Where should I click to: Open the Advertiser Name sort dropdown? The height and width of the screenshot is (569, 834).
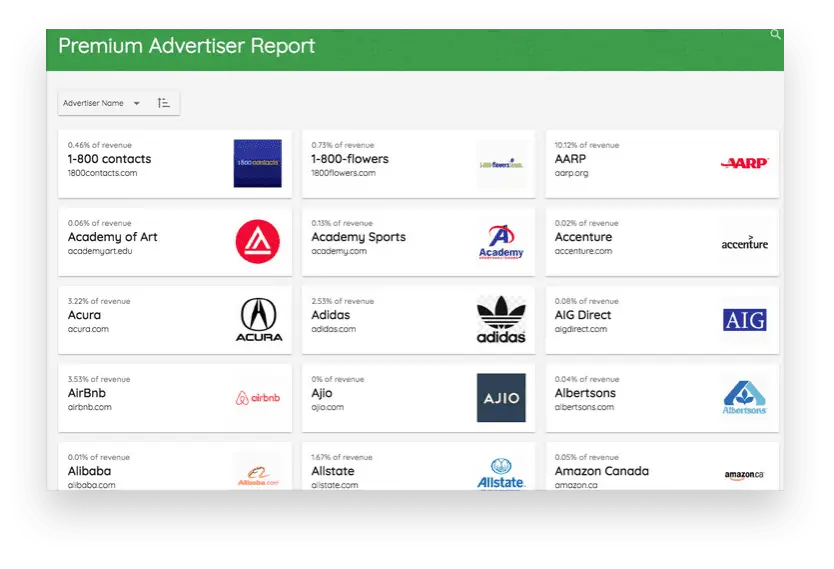pos(102,103)
